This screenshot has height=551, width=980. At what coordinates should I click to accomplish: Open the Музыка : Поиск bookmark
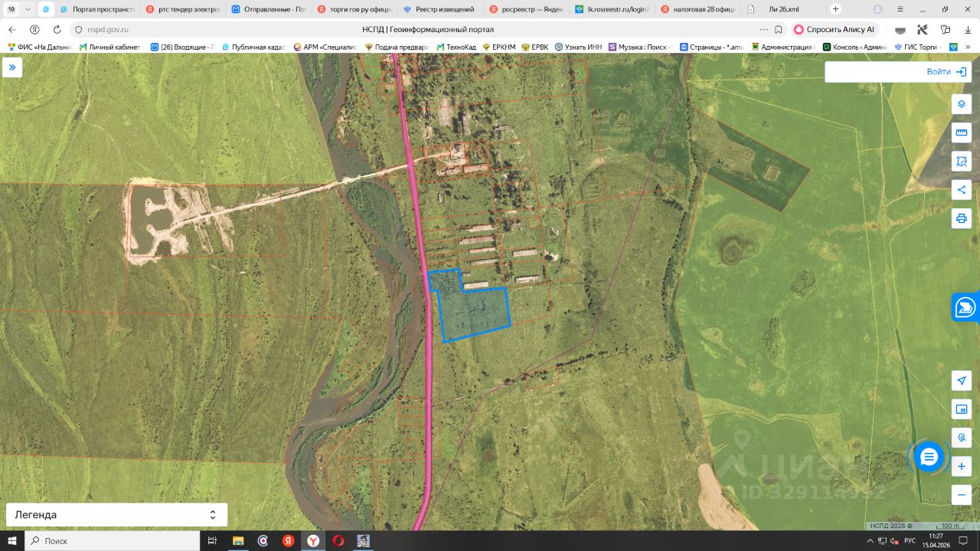(640, 47)
